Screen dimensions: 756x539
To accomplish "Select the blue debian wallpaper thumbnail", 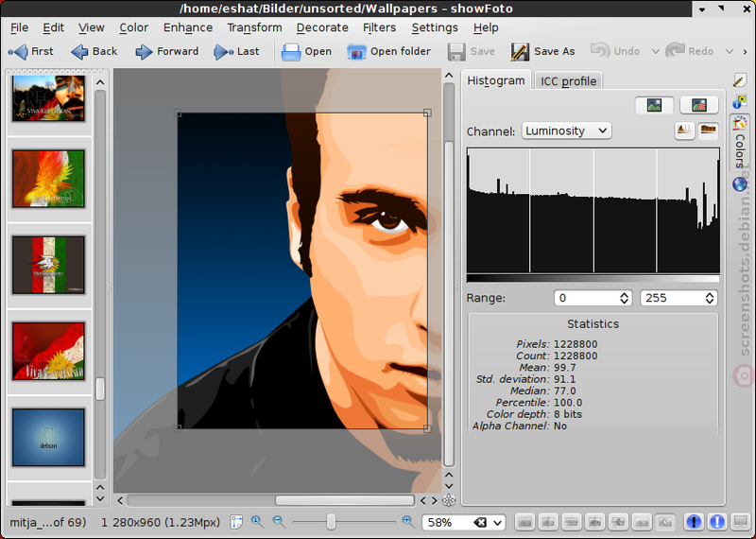I will coord(48,437).
